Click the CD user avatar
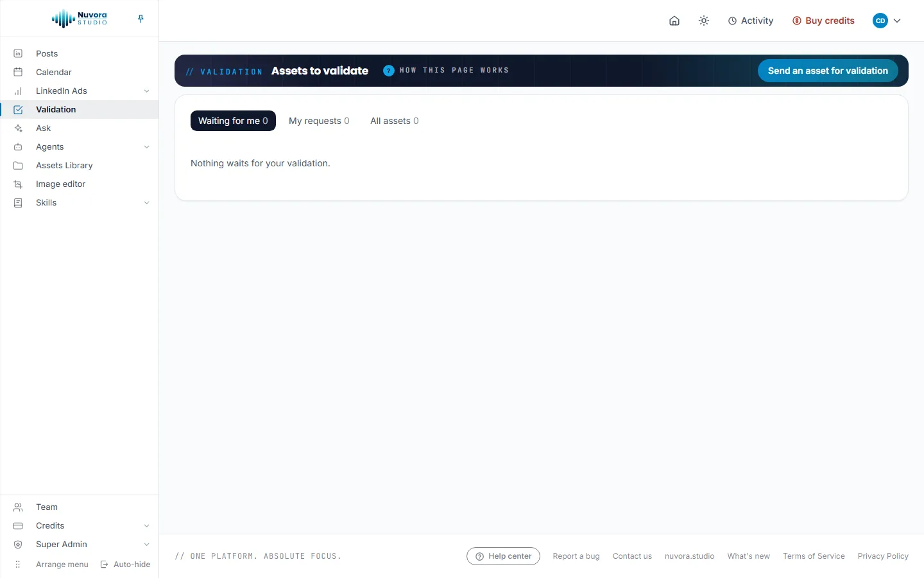This screenshot has width=924, height=578. (880, 21)
